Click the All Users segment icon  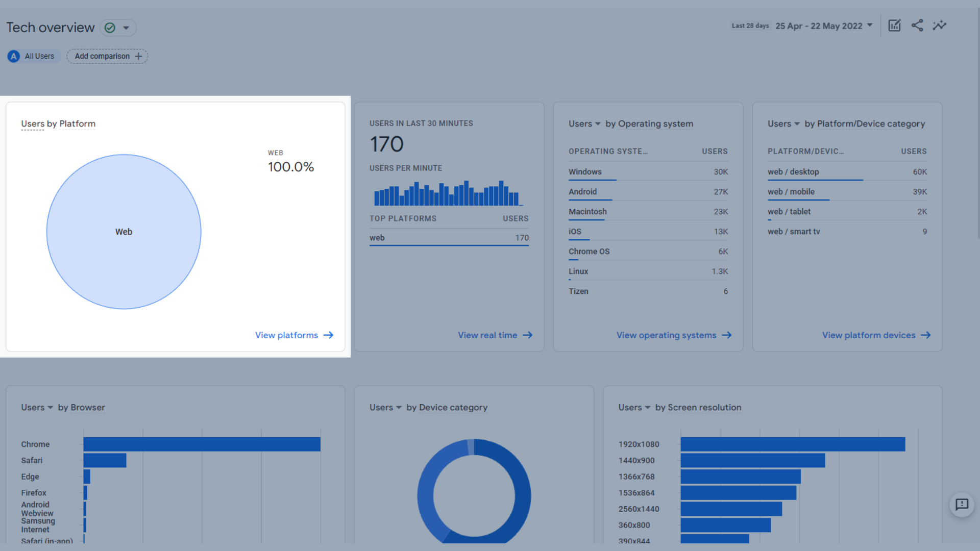(13, 56)
